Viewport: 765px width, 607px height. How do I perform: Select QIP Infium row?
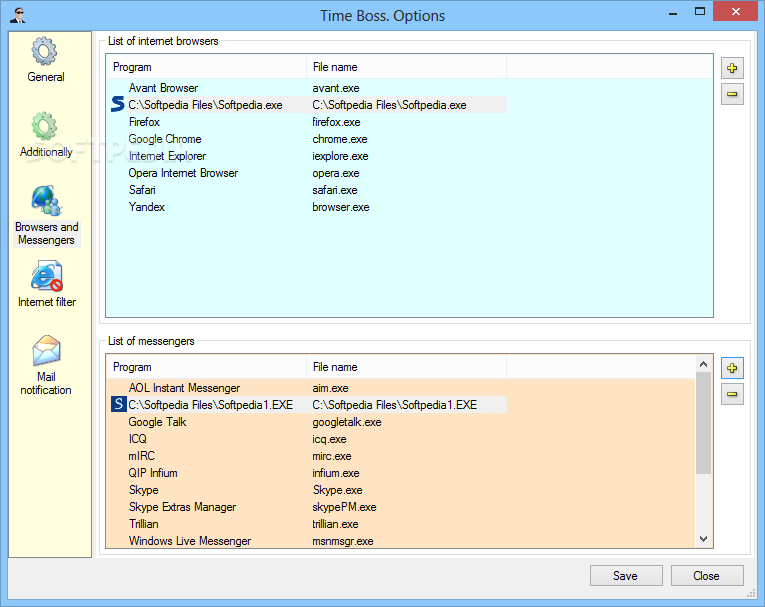[x=307, y=473]
